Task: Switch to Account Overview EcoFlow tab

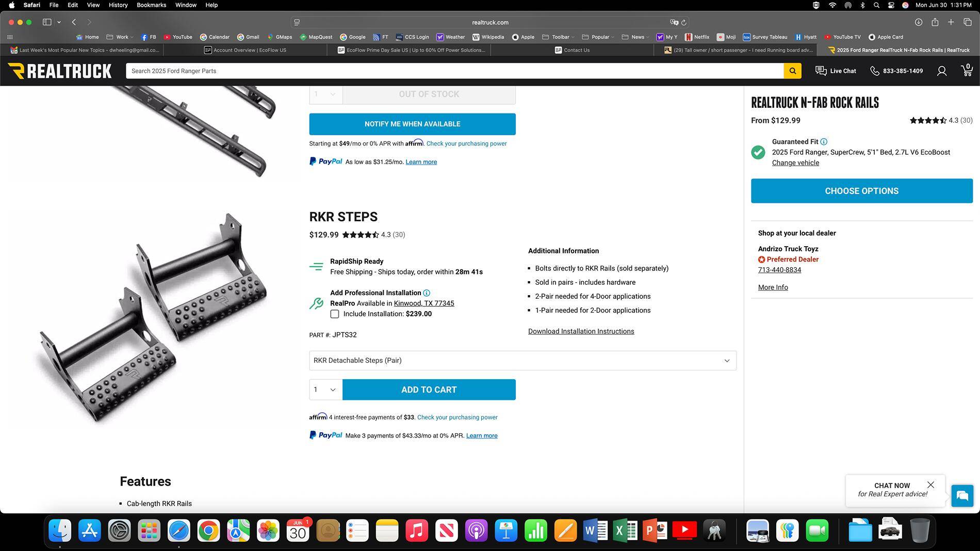Action: coord(245,50)
